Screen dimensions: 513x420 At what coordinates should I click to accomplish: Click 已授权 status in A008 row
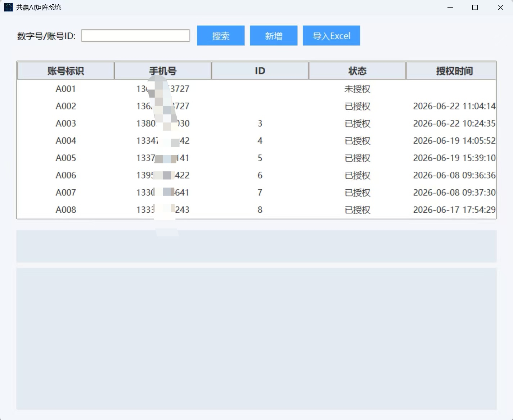click(357, 210)
